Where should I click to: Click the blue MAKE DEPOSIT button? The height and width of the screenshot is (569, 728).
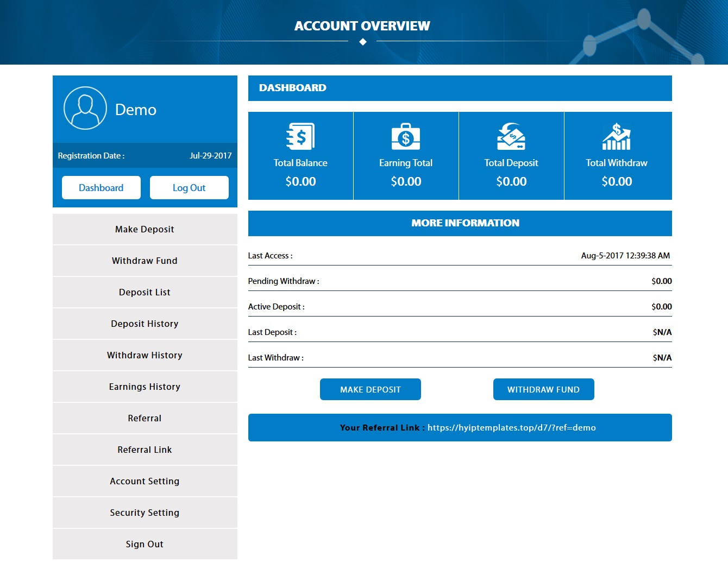click(x=371, y=389)
